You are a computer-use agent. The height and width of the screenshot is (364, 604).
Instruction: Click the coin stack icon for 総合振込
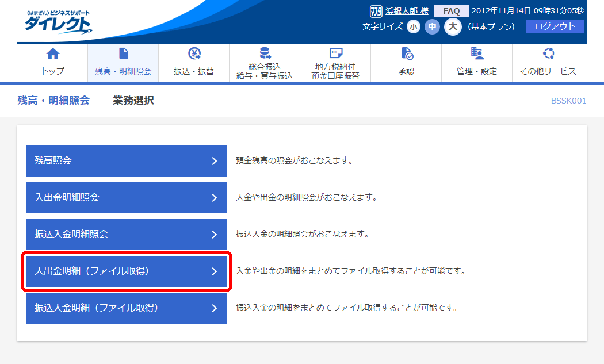265,53
